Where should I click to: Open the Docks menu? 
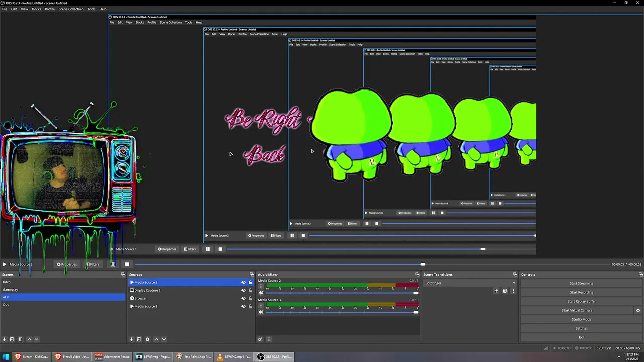click(x=36, y=9)
